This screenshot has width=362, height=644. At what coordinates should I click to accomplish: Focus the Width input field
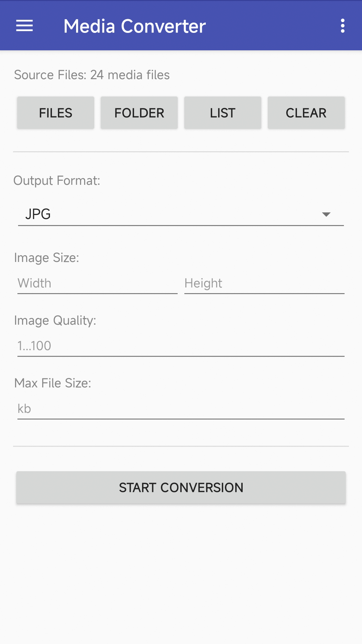pos(98,283)
